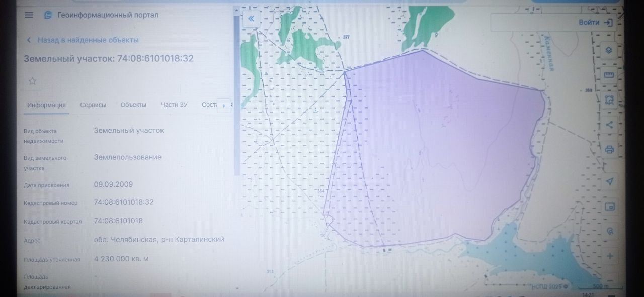Image resolution: width=644 pixels, height=297 pixels.
Task: Select the Части ЗУ tab
Action: click(174, 105)
